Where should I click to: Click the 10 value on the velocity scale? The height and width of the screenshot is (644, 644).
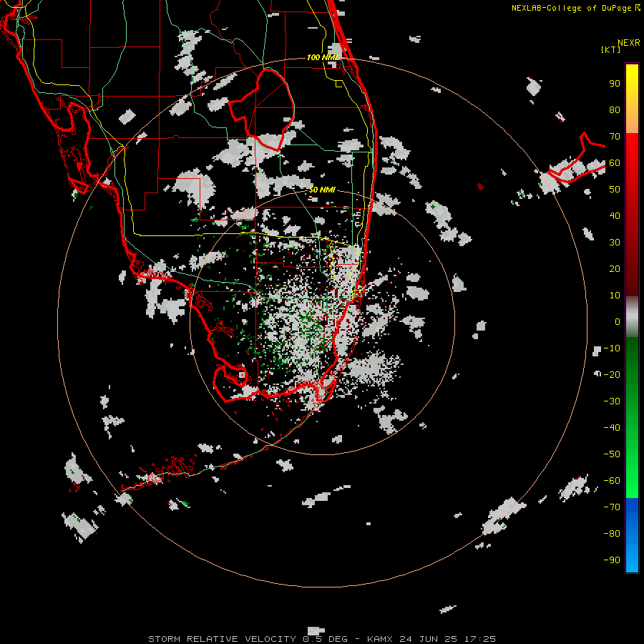coord(615,296)
